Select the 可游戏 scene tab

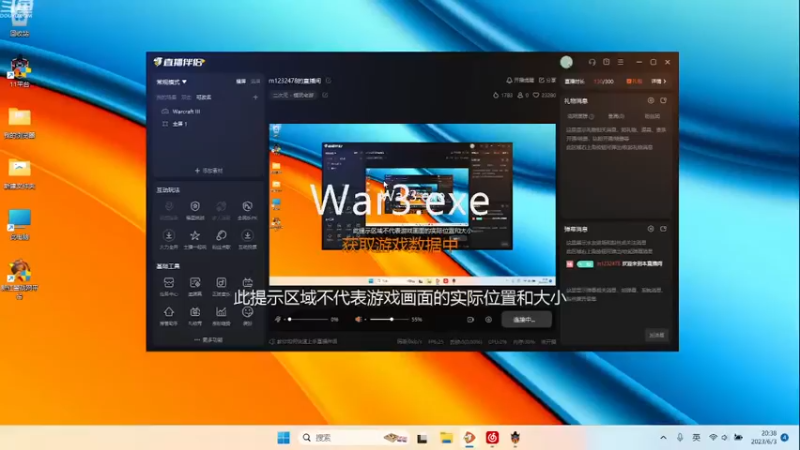[x=204, y=97]
